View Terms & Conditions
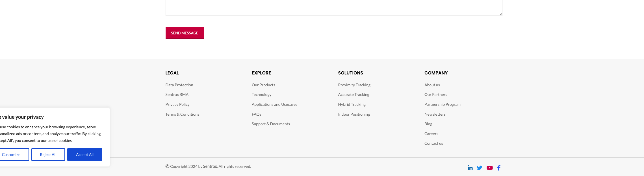Viewport: 644px width, 176px height. pyautogui.click(x=182, y=114)
